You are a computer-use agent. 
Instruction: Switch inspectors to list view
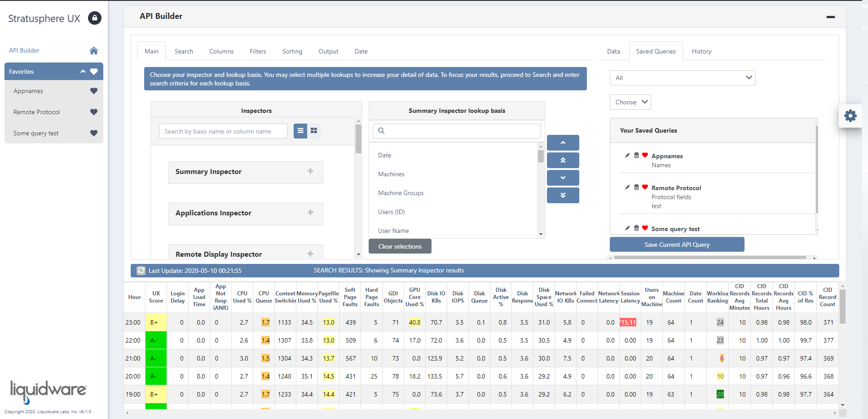coord(300,131)
